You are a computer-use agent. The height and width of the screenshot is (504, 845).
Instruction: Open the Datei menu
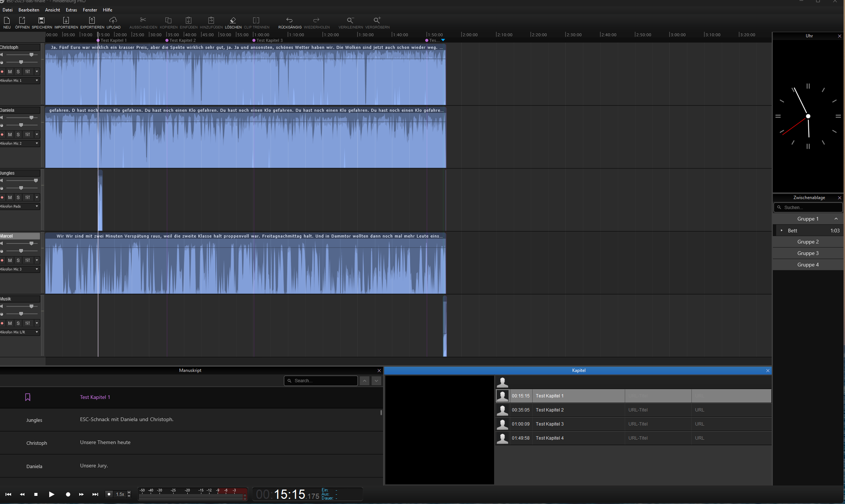7,10
